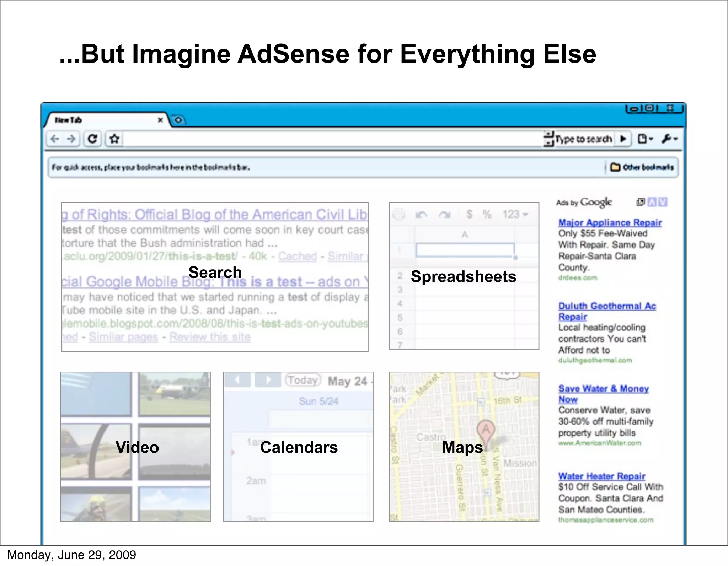Click the Review this site link
The image size is (728, 566).
tap(210, 337)
